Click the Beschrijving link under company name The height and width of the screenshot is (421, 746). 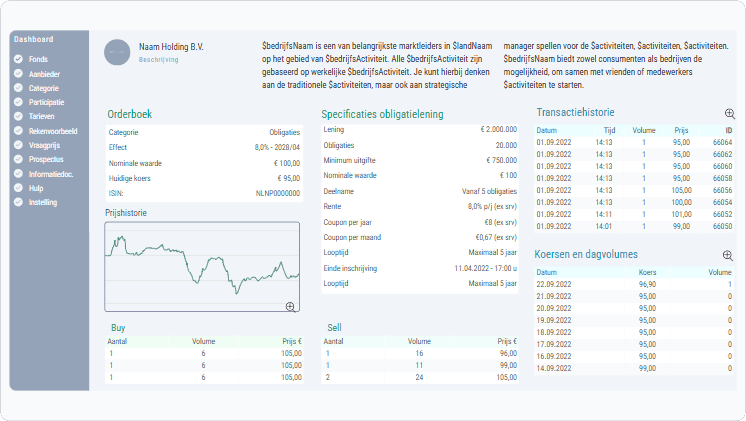(158, 60)
